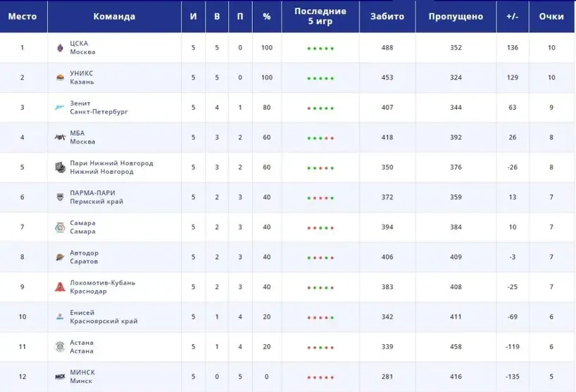The image size is (576, 392).
Task: Open the УНИКС Казань team link
Action: coord(82,77)
